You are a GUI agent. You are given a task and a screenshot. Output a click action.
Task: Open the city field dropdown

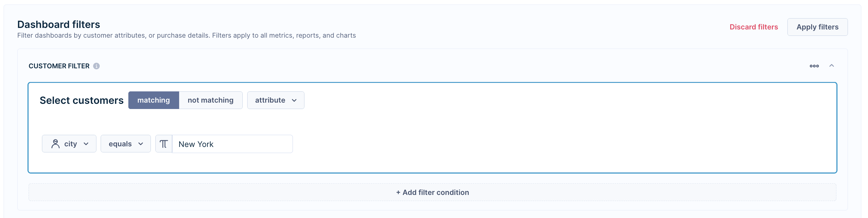(69, 144)
